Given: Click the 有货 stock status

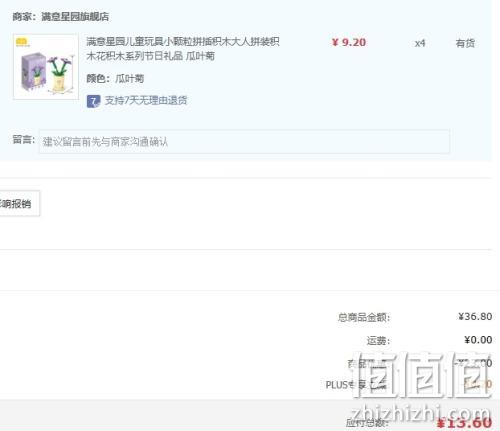Looking at the screenshot, I should coord(465,43).
